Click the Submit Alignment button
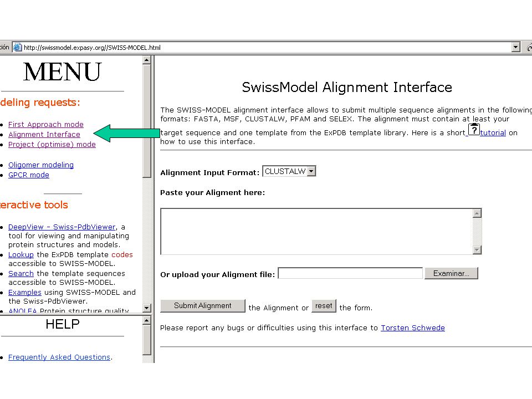 tap(203, 306)
